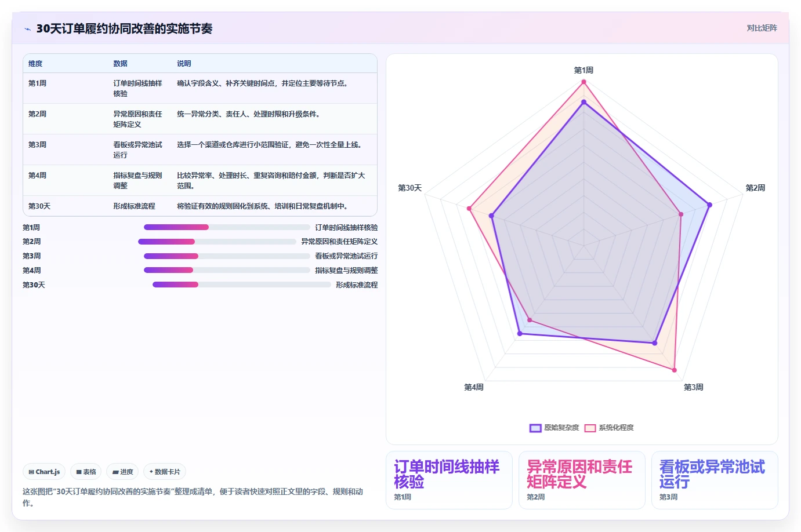Open the 订单时间线抽样核验 data card

coord(449,480)
